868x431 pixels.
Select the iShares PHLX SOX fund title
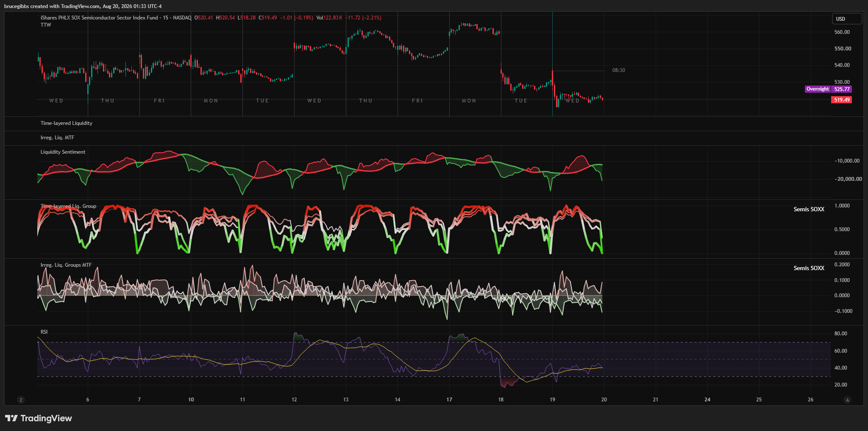coord(99,18)
